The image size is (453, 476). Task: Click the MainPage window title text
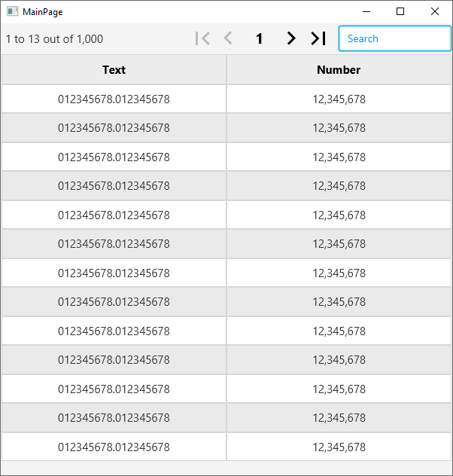click(x=43, y=12)
